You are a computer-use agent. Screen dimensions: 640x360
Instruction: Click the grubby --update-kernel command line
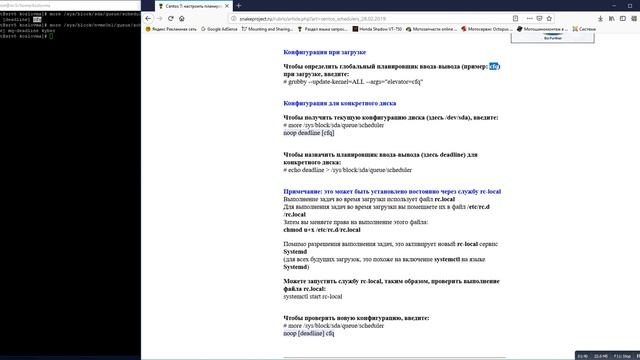pos(353,82)
